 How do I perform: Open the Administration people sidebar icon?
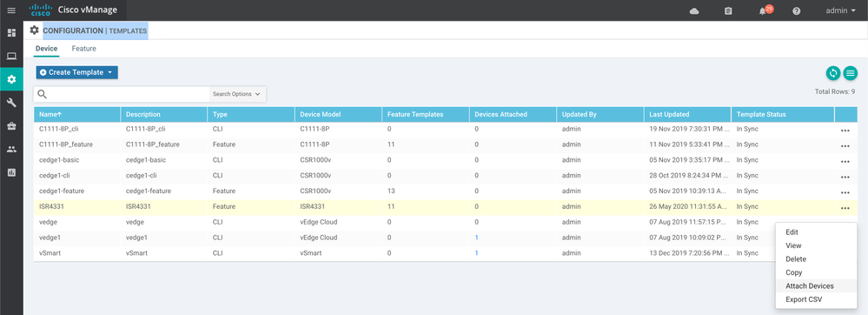(11, 149)
